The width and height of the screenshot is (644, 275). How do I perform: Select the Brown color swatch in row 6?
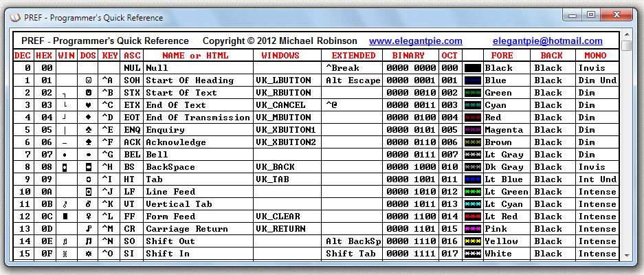(473, 142)
